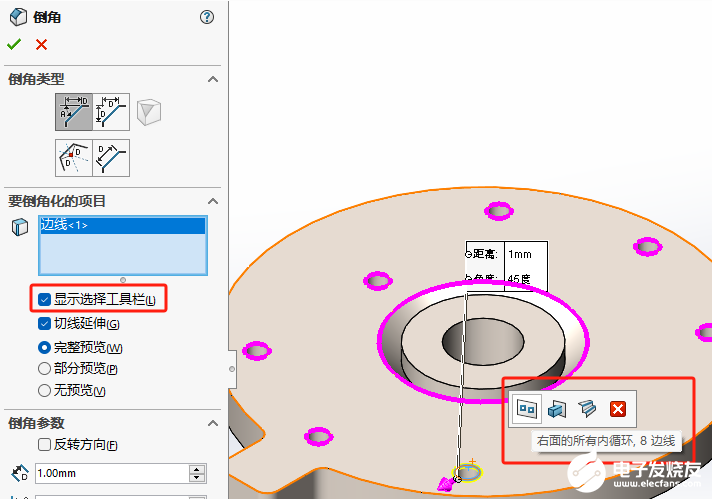Click the 1mm distance callout value
Viewport: 712px width, 499px height.
[520, 254]
